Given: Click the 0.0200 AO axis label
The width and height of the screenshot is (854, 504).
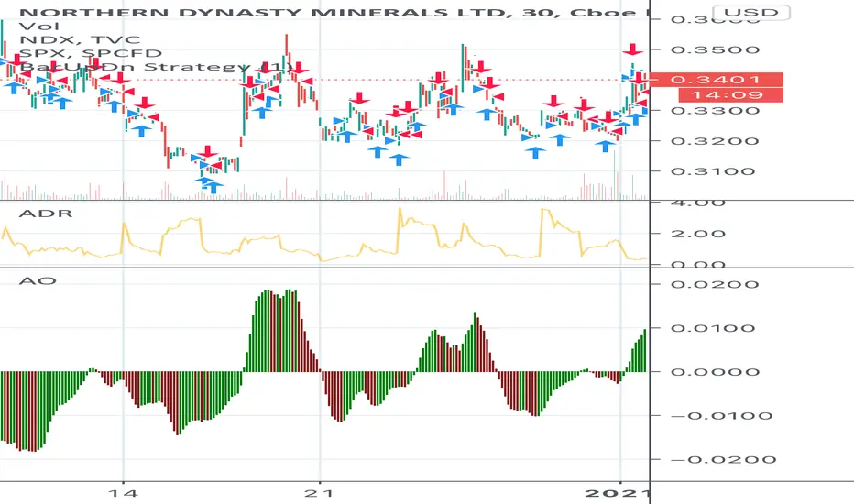Looking at the screenshot, I should [x=715, y=284].
